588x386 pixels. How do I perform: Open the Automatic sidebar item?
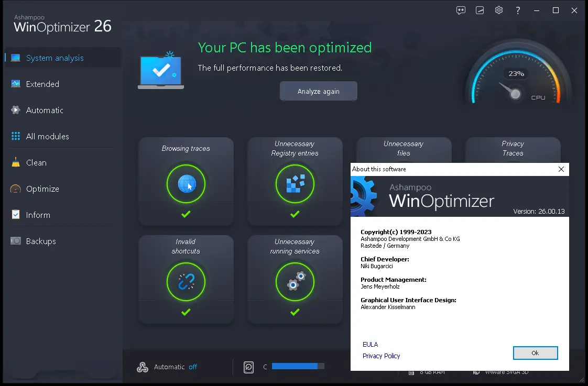pyautogui.click(x=45, y=111)
